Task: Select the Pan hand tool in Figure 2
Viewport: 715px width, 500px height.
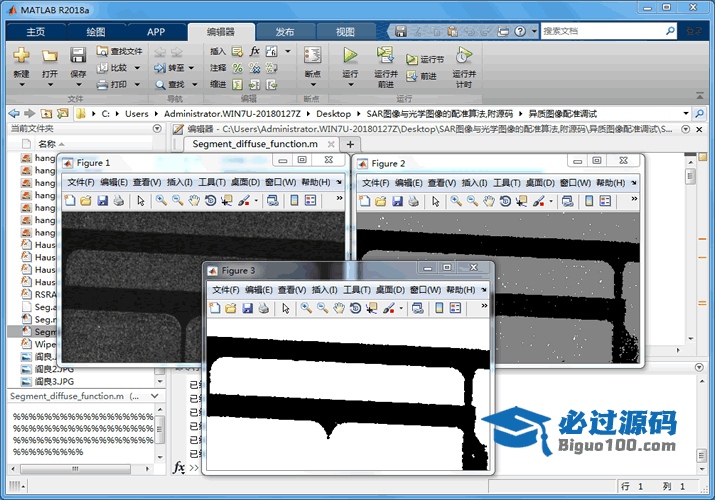Action: coord(487,200)
